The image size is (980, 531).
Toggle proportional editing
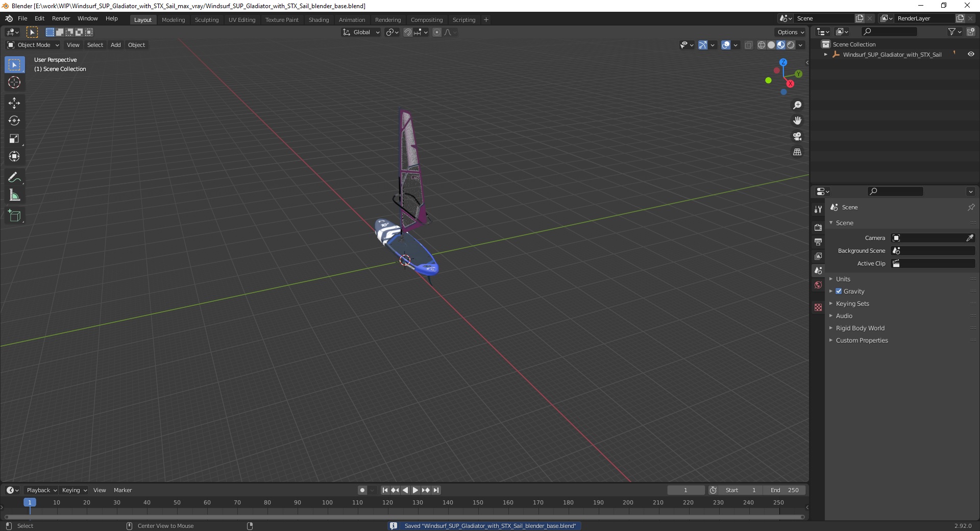coord(437,32)
